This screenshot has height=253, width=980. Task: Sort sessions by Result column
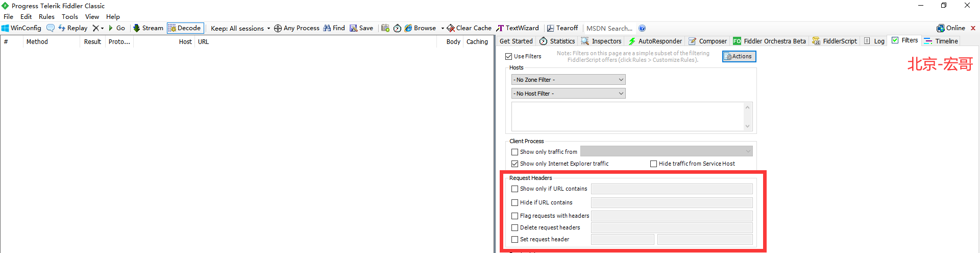[93, 42]
